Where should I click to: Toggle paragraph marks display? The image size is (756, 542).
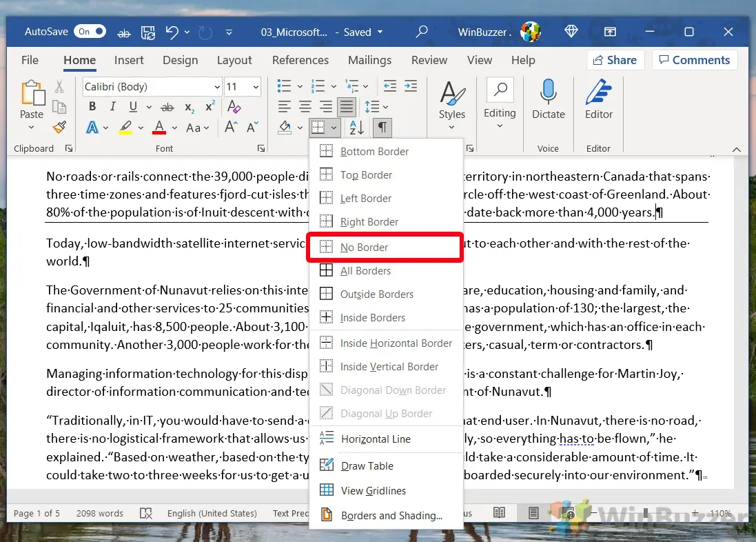[382, 128]
